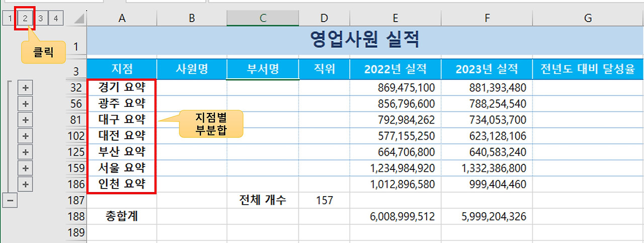The width and height of the screenshot is (644, 243).
Task: Click the 사원명 header cell
Action: 192,70
